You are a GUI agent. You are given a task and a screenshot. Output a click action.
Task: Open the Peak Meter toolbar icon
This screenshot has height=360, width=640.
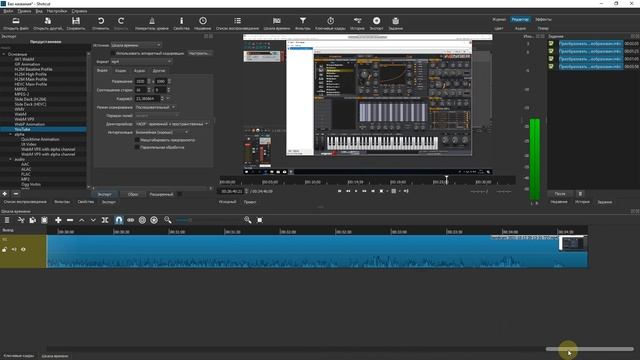pos(152,21)
